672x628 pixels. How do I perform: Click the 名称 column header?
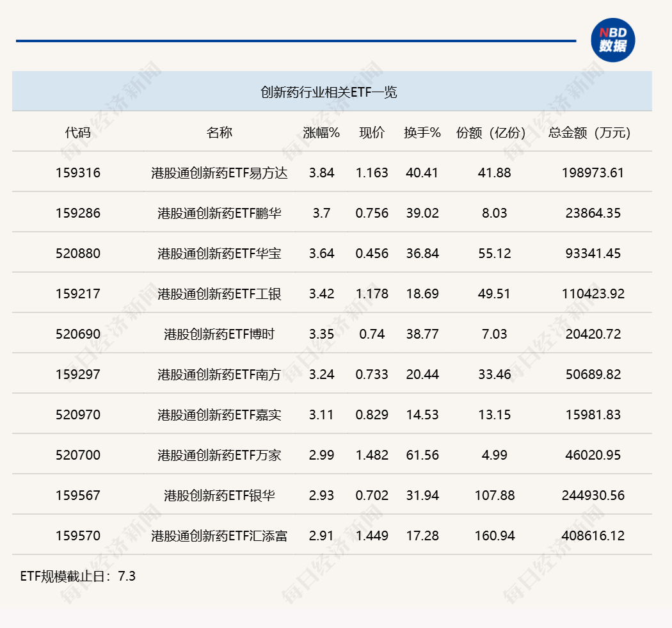tap(220, 133)
